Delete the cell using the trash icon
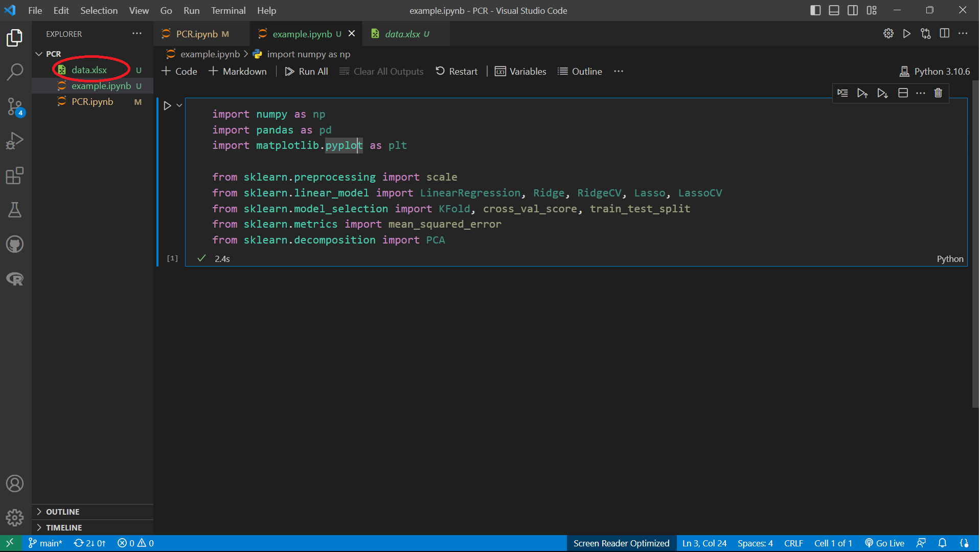This screenshot has width=980, height=552. 938,93
